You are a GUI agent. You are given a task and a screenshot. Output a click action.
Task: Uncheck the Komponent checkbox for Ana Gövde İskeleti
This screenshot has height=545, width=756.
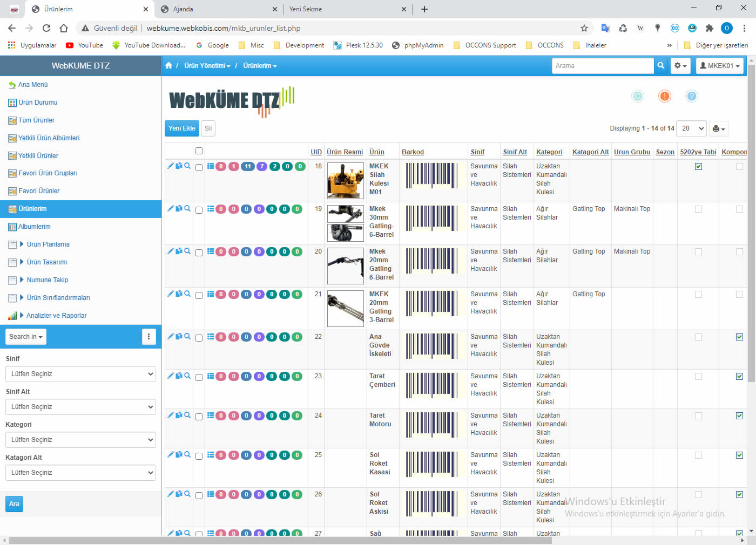[739, 337]
